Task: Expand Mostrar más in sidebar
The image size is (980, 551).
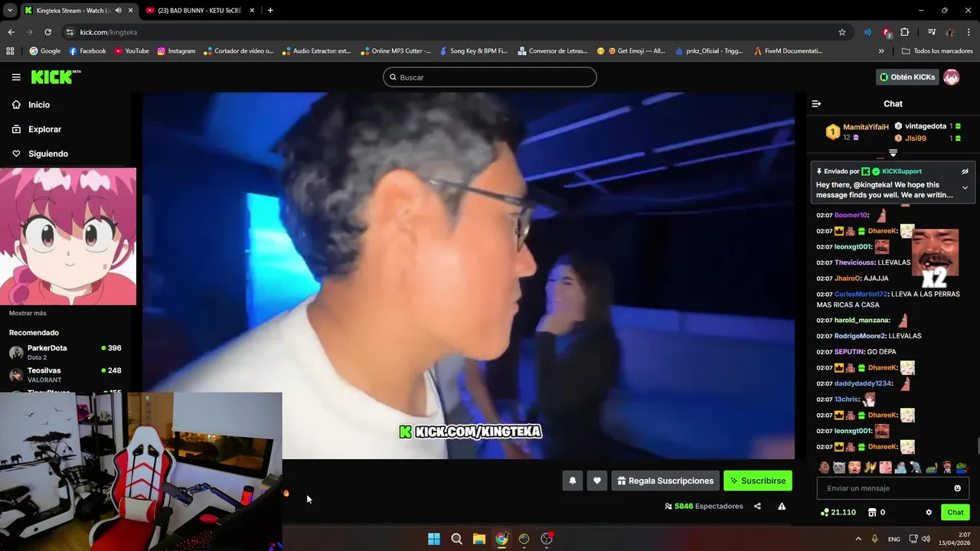Action: click(x=28, y=313)
